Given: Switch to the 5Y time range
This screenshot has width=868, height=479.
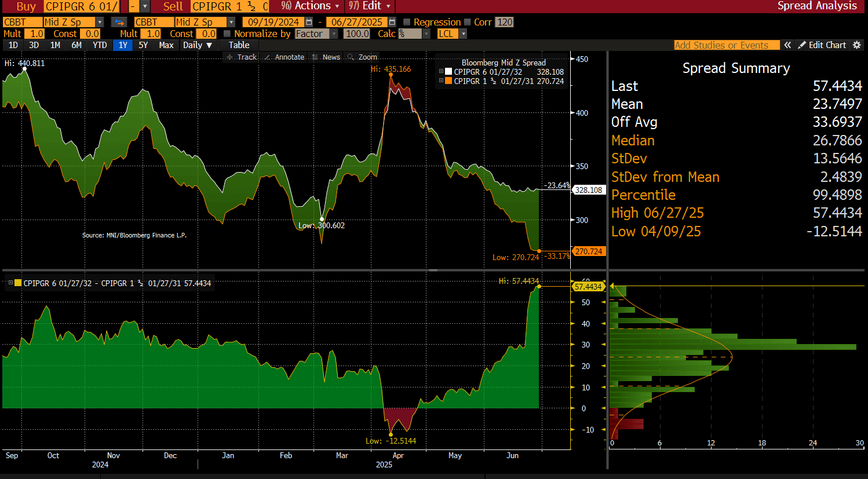Looking at the screenshot, I should pos(143,45).
